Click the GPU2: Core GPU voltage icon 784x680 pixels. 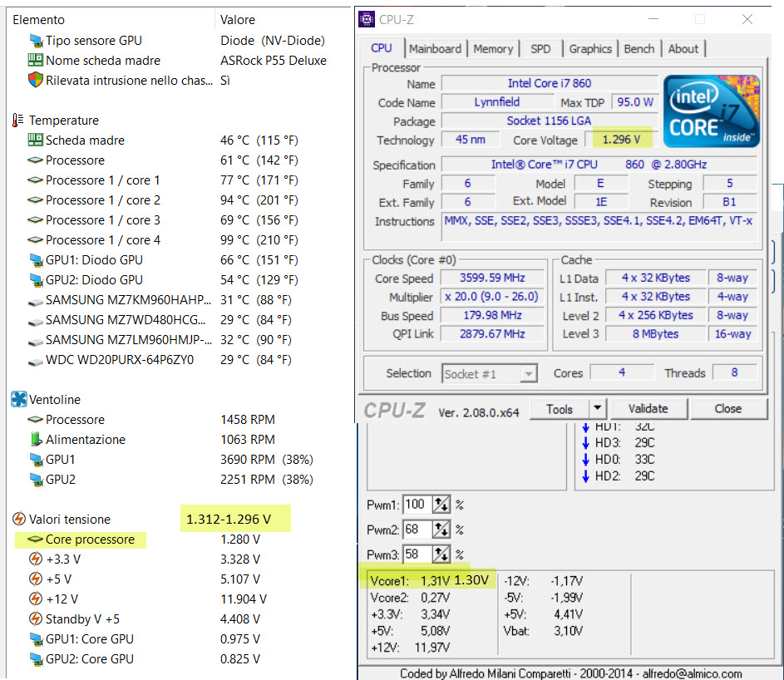coord(36,659)
